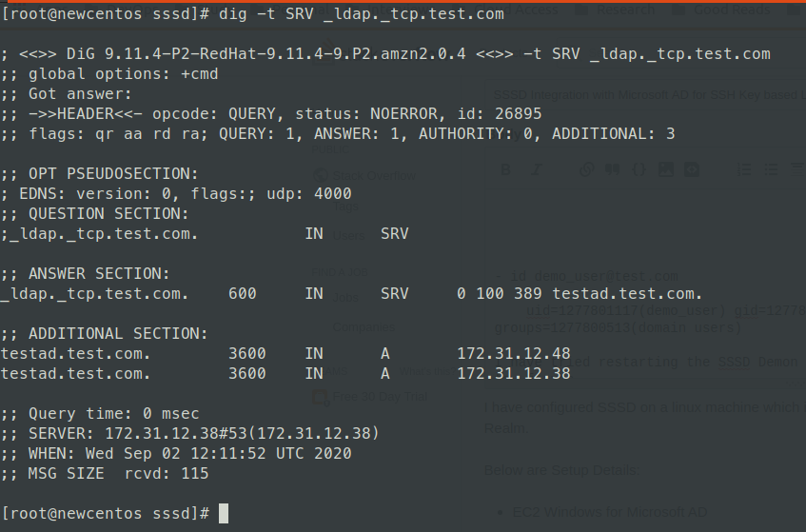The height and width of the screenshot is (532, 806).
Task: Click the bulleted list toolbar icon
Action: click(772, 169)
